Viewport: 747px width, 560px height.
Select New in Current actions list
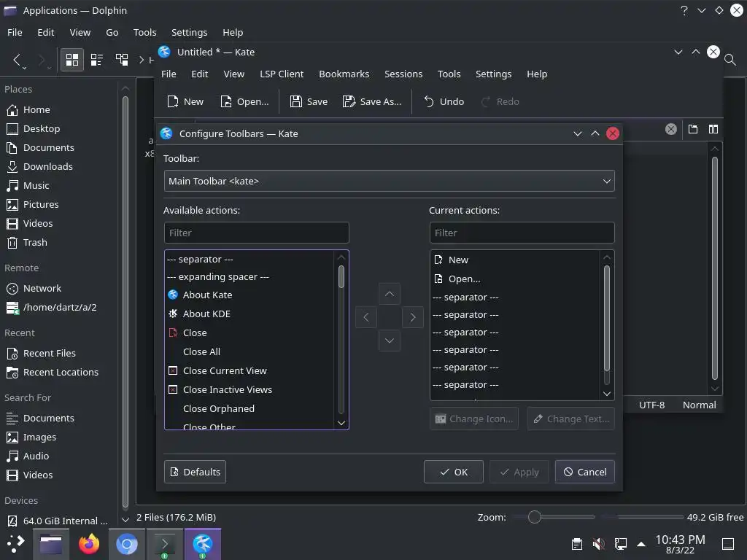[516, 260]
